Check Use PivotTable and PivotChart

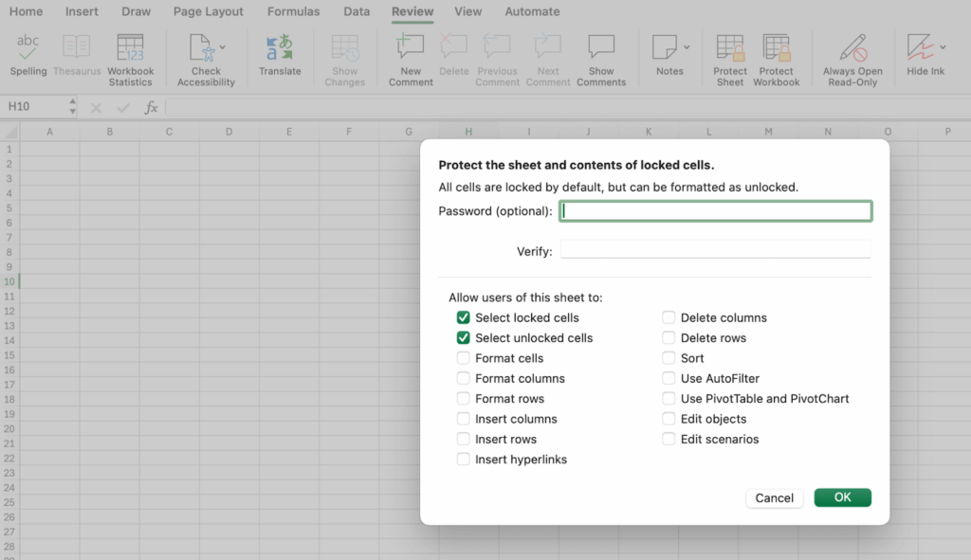pyautogui.click(x=669, y=399)
